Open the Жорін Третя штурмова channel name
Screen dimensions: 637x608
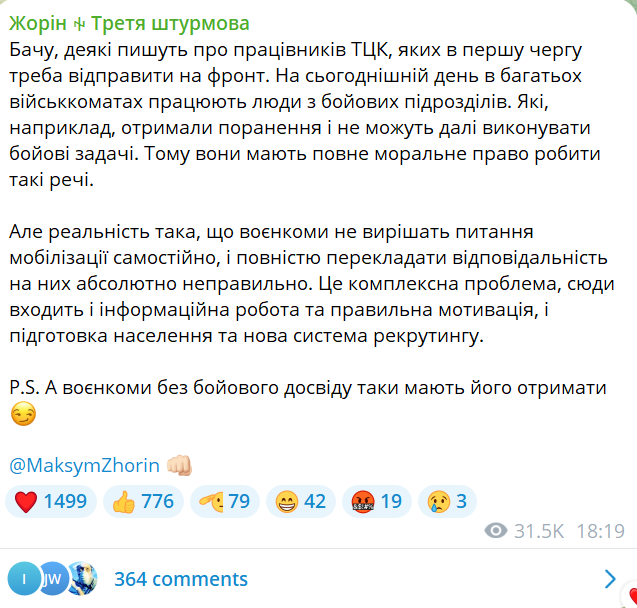point(130,23)
